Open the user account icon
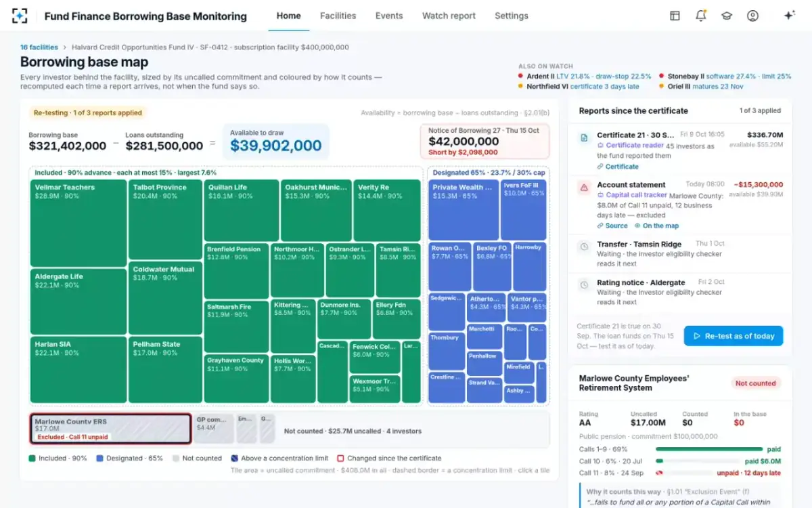Screen dimensions: 812x508 tap(752, 16)
